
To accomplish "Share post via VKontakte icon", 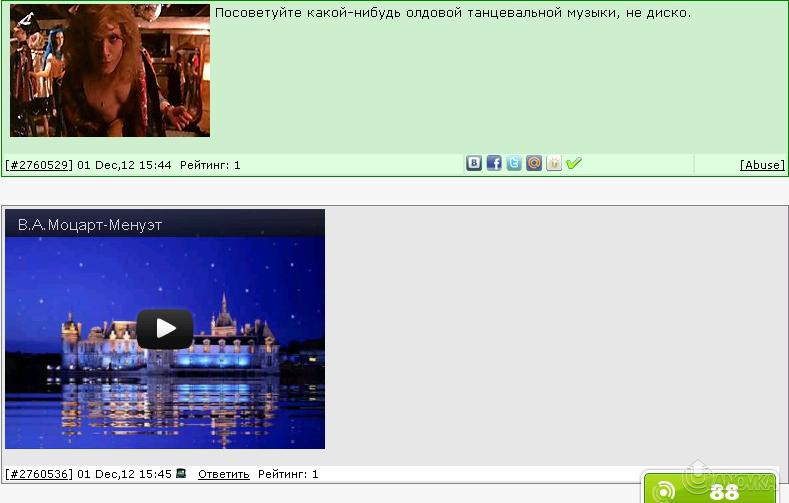I will coord(474,164).
